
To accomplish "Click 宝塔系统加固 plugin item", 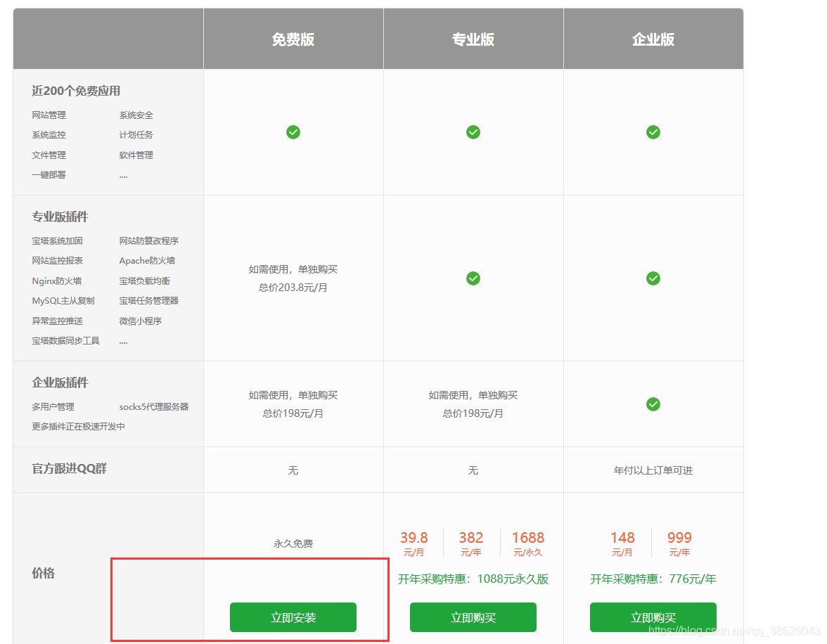I will pyautogui.click(x=57, y=240).
